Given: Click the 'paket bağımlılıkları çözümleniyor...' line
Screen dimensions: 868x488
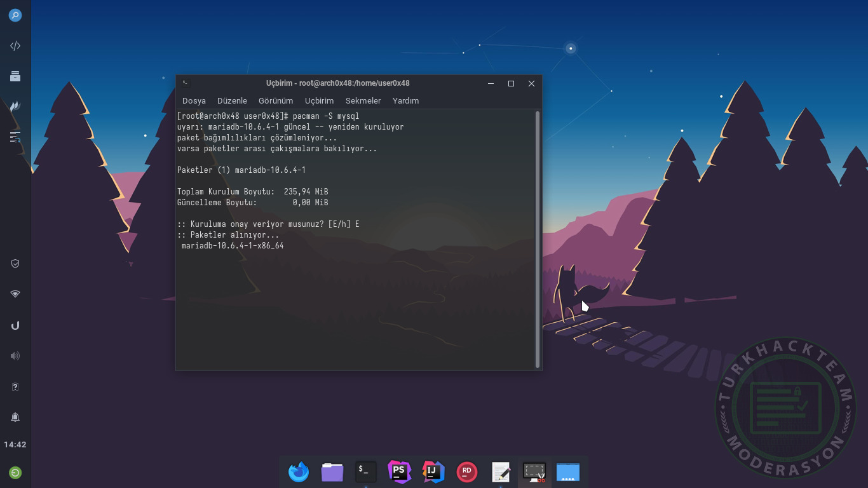Looking at the screenshot, I should [x=257, y=138].
